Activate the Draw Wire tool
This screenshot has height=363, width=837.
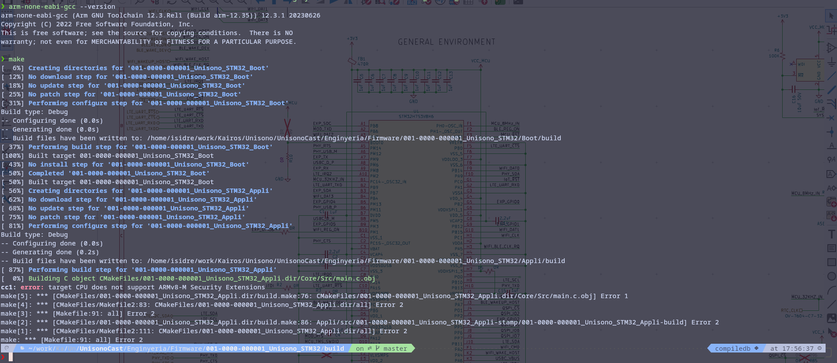coord(832,76)
